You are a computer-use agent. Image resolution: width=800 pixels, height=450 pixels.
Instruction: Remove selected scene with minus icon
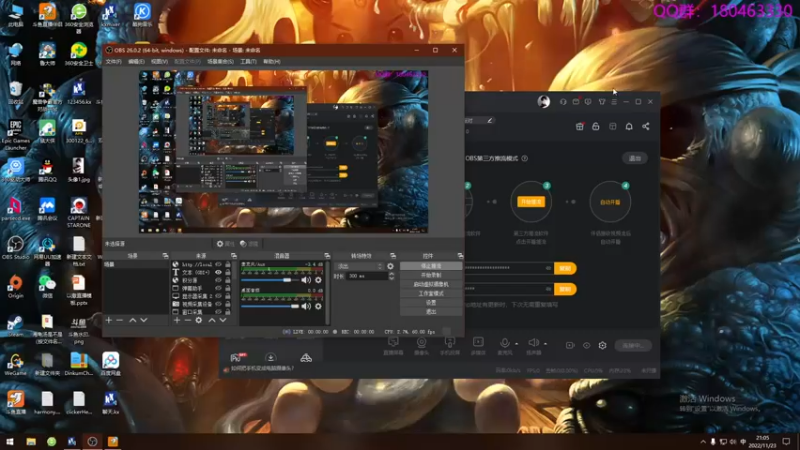[119, 320]
